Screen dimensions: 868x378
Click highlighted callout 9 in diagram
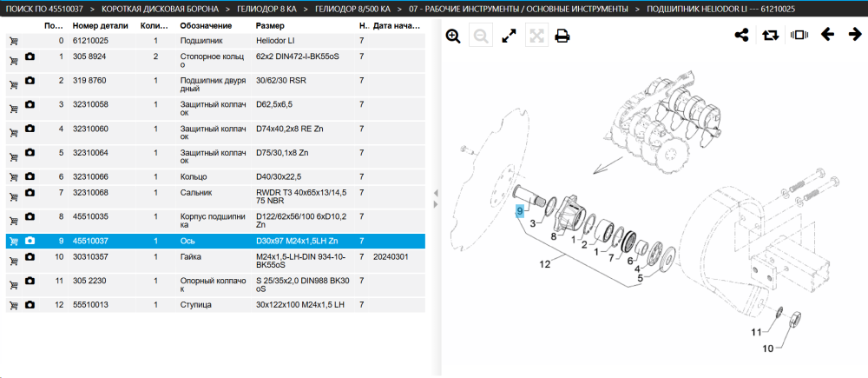point(519,211)
